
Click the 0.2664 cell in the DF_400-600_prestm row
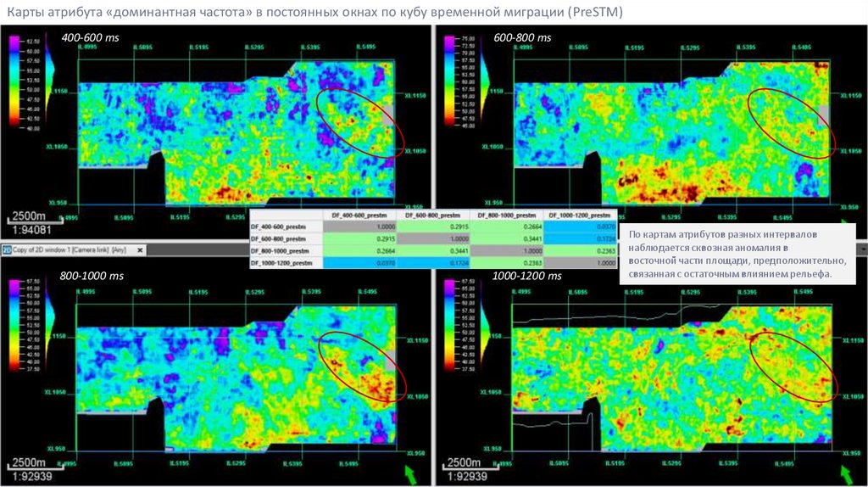click(x=507, y=227)
